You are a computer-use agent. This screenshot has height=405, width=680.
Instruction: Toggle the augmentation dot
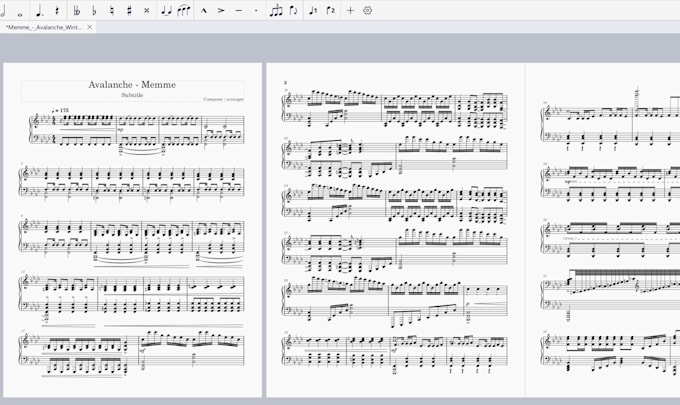pos(39,11)
